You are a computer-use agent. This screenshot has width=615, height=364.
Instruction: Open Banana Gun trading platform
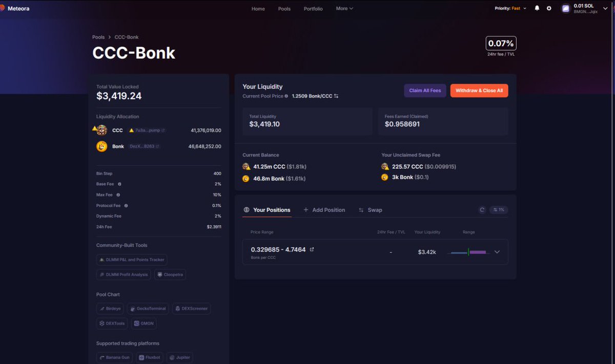[x=115, y=357]
